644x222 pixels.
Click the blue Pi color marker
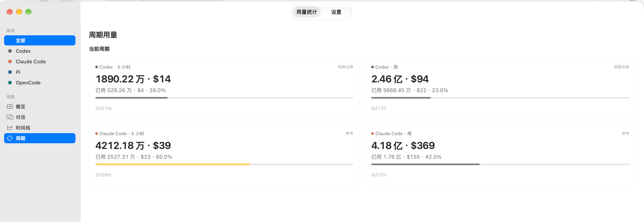[x=10, y=72]
